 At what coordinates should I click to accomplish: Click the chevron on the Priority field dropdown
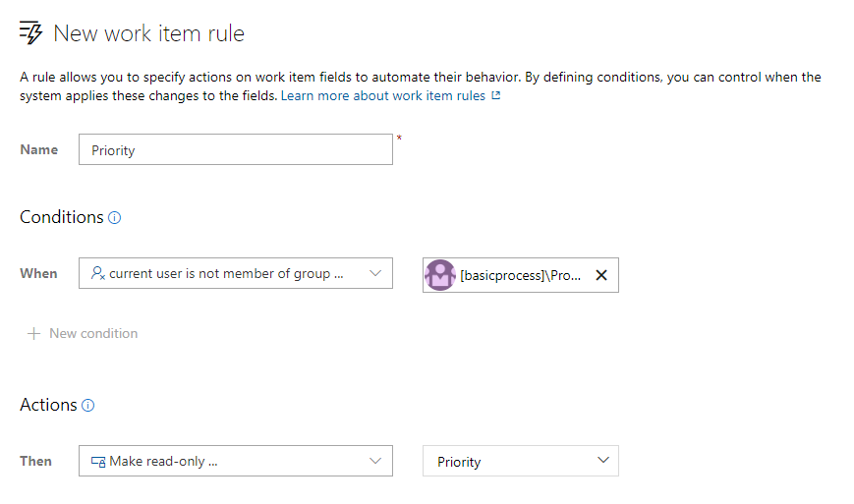(x=602, y=461)
